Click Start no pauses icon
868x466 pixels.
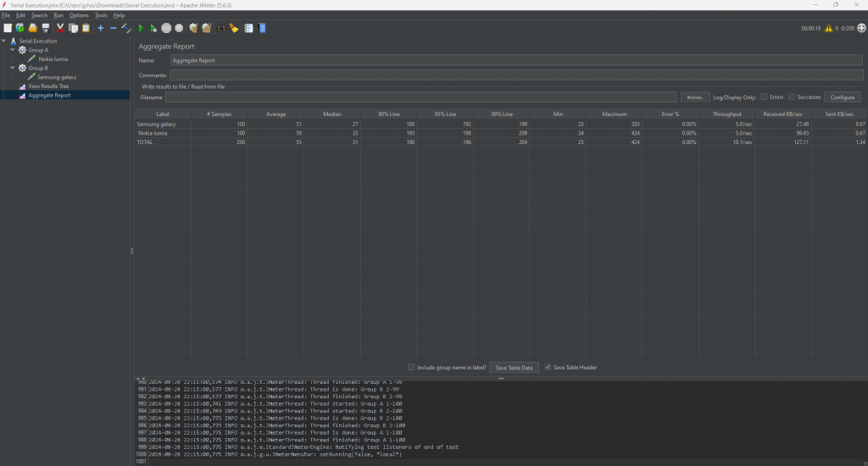coord(153,28)
